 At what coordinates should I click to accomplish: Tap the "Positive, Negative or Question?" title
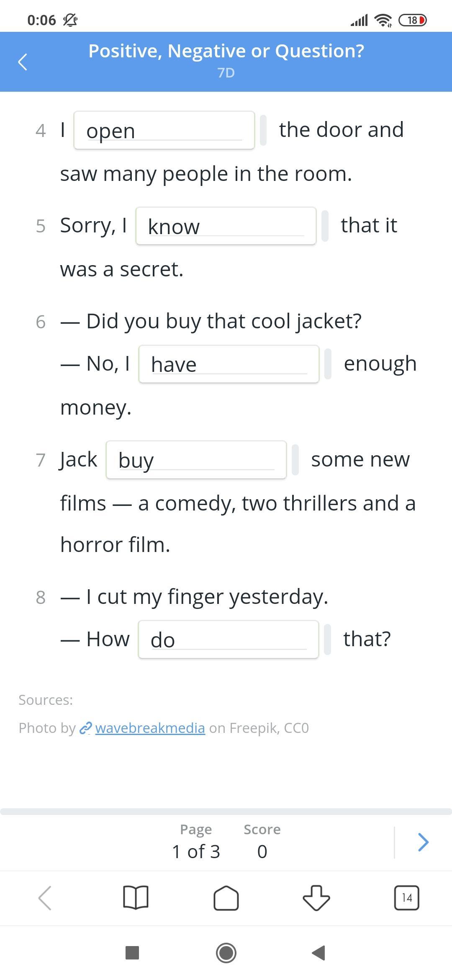pos(226,51)
